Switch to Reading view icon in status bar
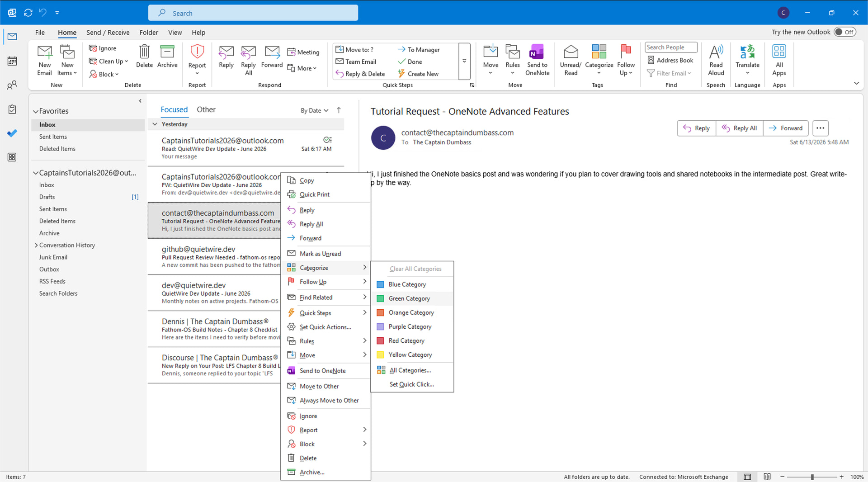The height and width of the screenshot is (482, 868). (767, 477)
